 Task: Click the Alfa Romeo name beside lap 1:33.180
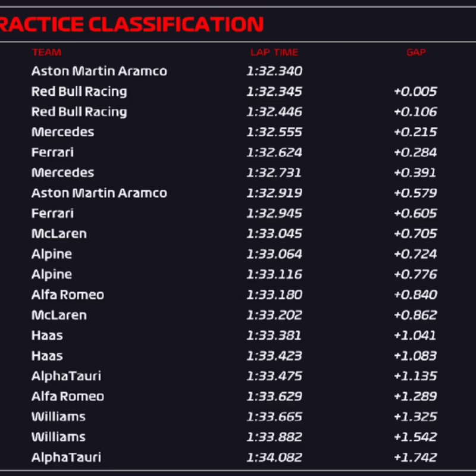tap(67, 295)
